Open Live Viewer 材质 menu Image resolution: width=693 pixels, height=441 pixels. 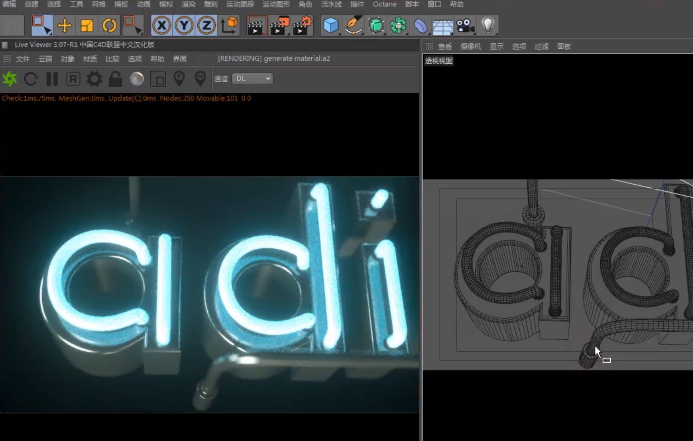[x=90, y=59]
